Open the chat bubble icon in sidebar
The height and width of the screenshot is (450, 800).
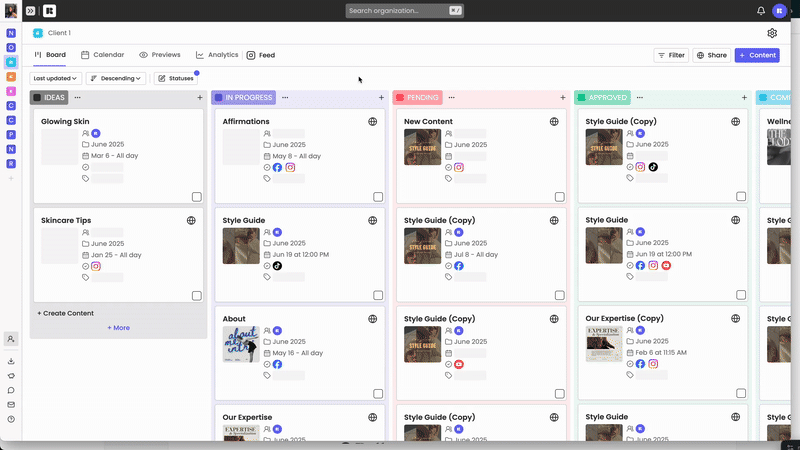click(x=11, y=390)
